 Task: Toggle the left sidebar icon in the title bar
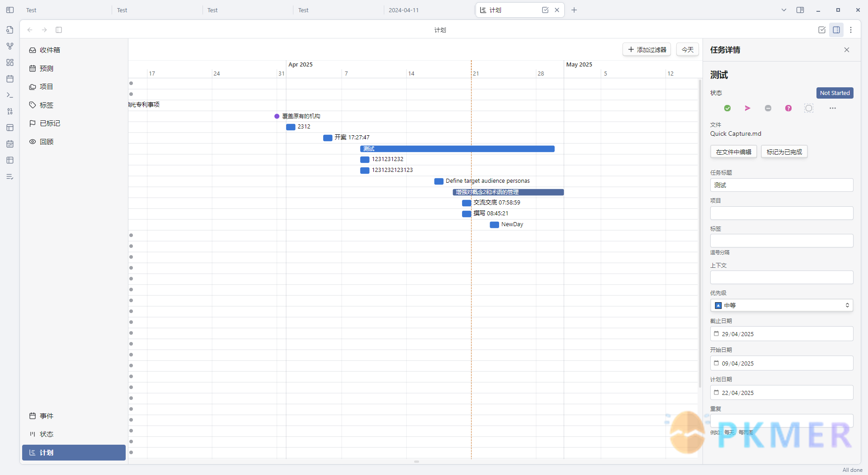pos(10,10)
